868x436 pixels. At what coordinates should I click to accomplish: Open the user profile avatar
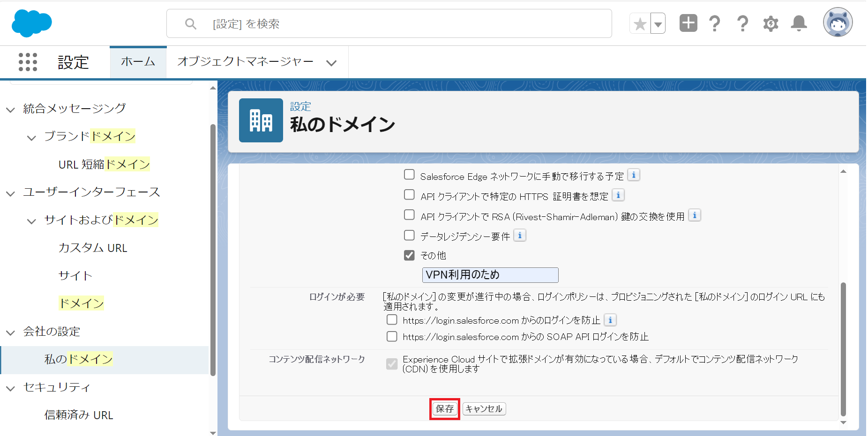[838, 22]
